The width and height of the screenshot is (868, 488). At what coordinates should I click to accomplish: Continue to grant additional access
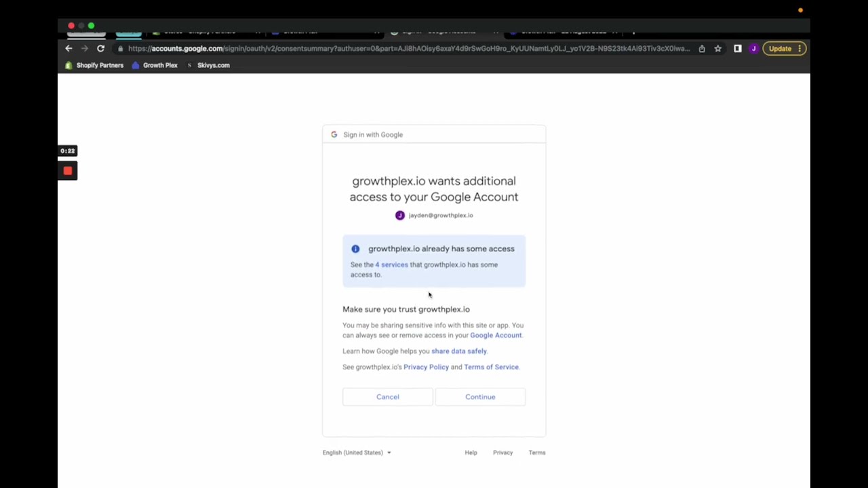[x=480, y=397]
